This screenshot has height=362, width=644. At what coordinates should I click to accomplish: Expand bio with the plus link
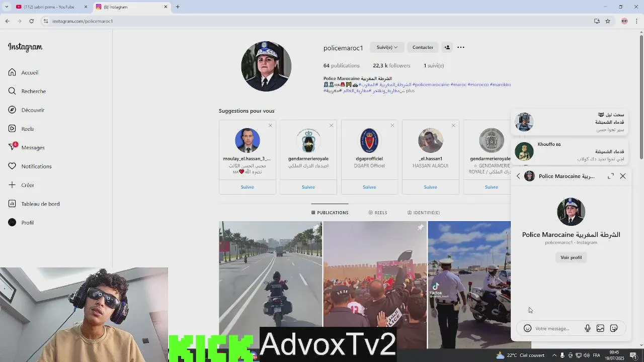(410, 91)
